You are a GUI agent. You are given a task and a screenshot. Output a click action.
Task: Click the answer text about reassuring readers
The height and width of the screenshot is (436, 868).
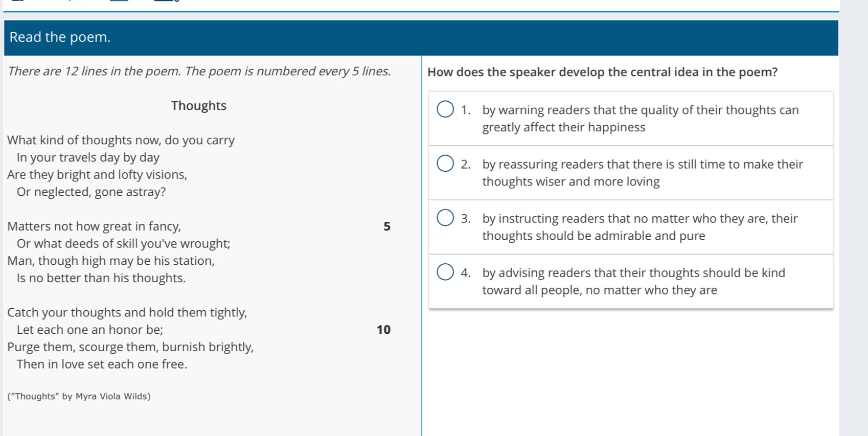pyautogui.click(x=643, y=173)
